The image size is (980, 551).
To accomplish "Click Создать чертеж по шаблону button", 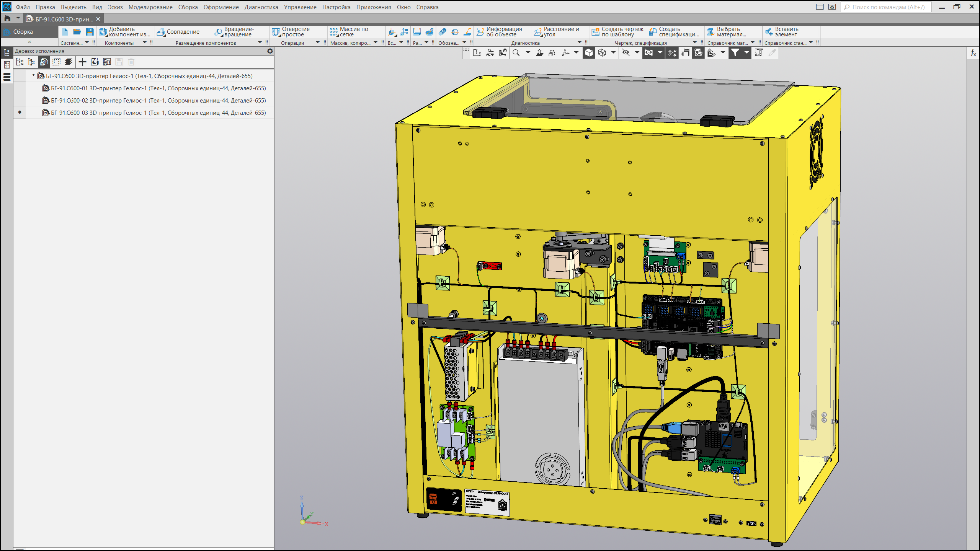I will 618,32.
